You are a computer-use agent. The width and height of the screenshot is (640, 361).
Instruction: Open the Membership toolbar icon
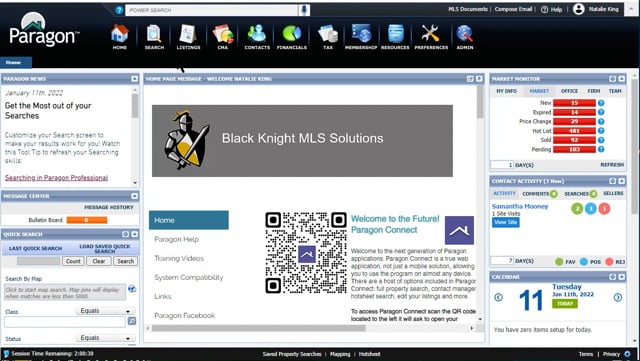tap(361, 37)
